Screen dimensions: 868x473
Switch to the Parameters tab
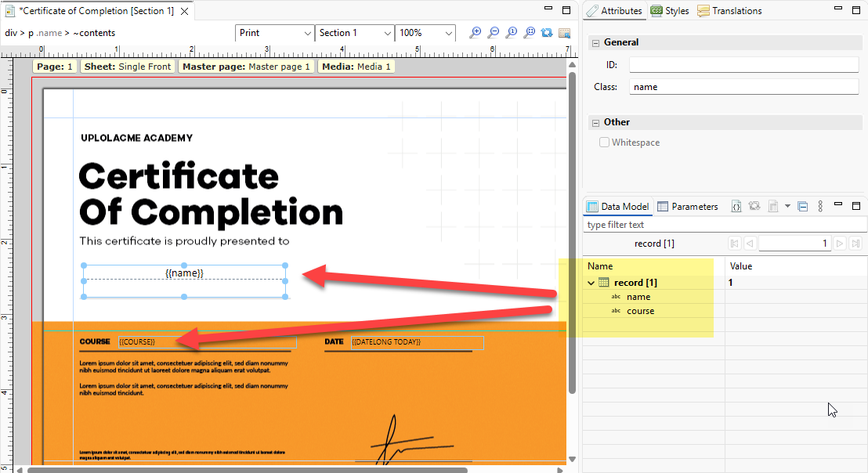pyautogui.click(x=687, y=207)
